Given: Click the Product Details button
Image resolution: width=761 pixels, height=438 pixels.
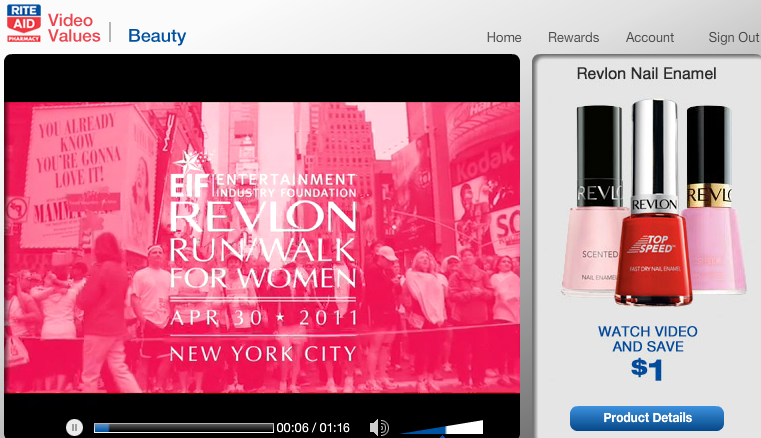Looking at the screenshot, I should pyautogui.click(x=647, y=418).
